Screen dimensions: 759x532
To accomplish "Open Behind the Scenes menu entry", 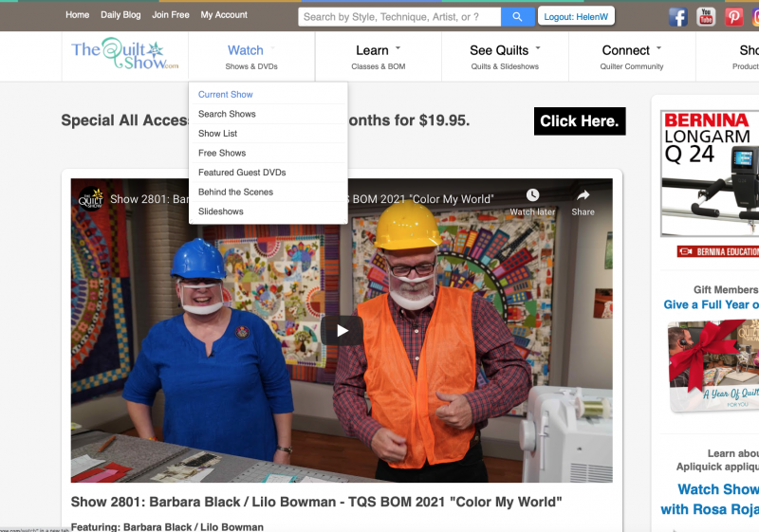I will (x=235, y=192).
